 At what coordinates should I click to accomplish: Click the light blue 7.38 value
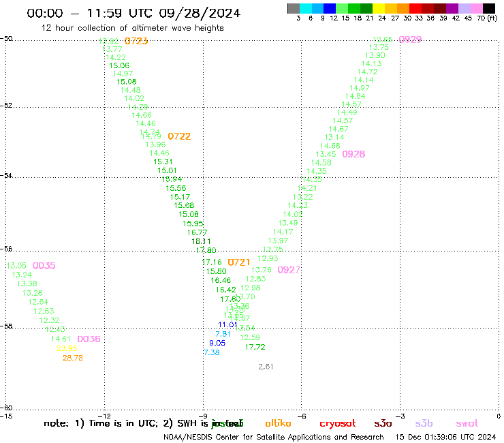(212, 352)
